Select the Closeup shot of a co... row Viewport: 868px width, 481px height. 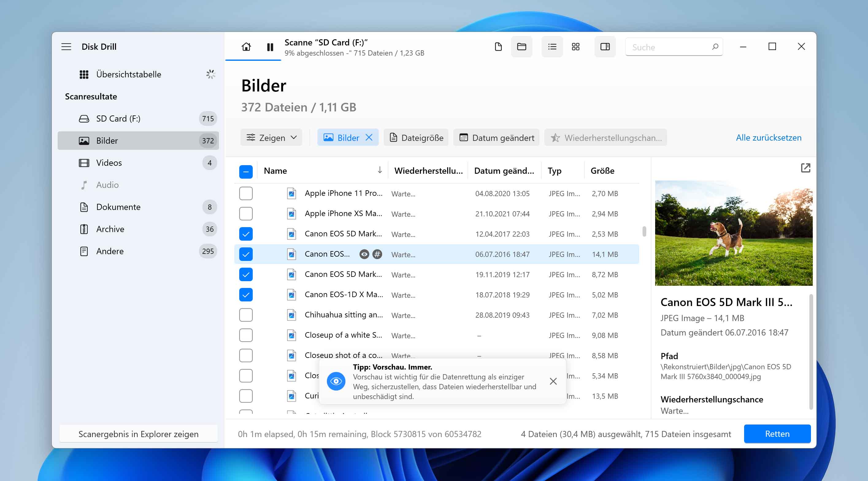click(436, 355)
